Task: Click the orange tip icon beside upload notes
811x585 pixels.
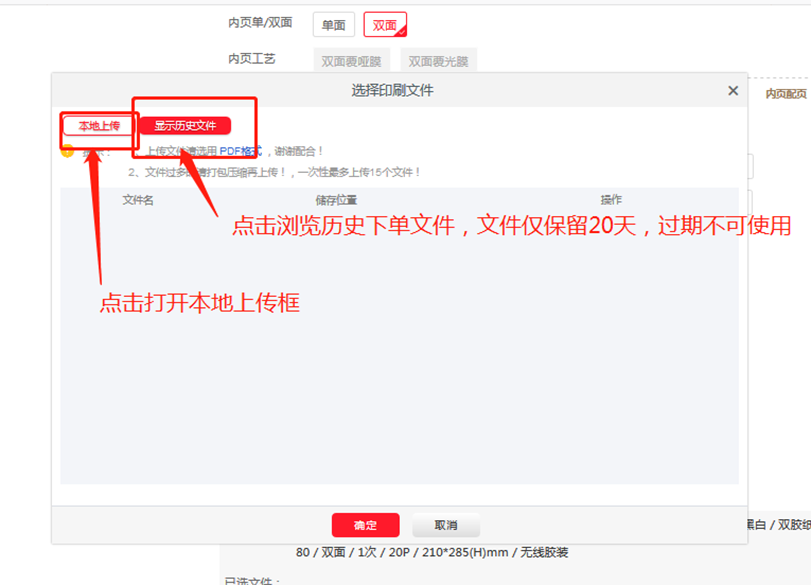Action: (67, 151)
